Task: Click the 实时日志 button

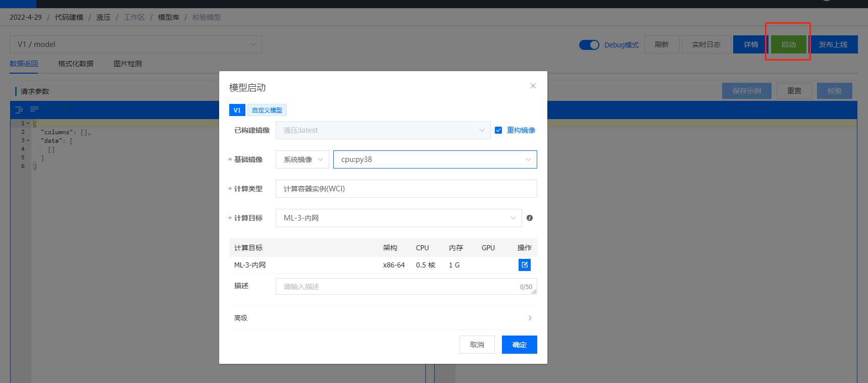Action: (706, 44)
